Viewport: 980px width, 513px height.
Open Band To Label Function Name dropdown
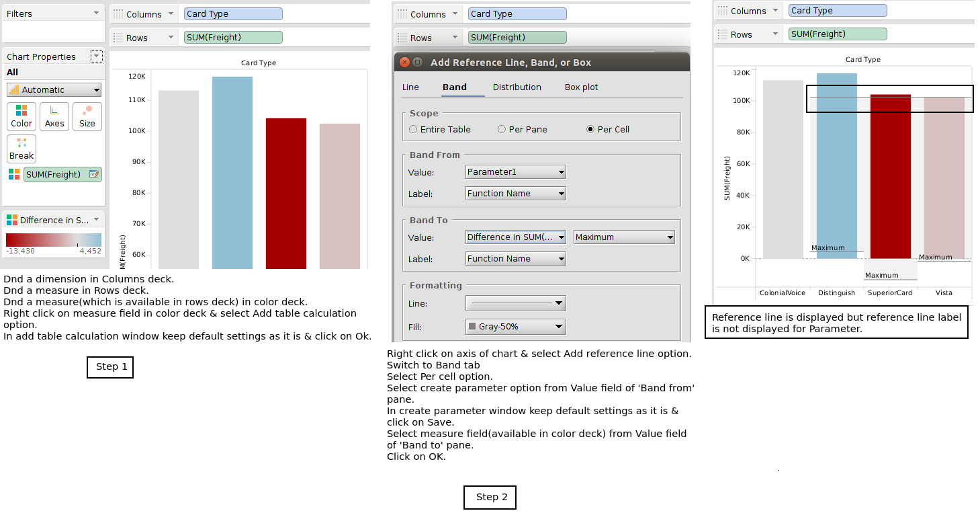pos(516,259)
